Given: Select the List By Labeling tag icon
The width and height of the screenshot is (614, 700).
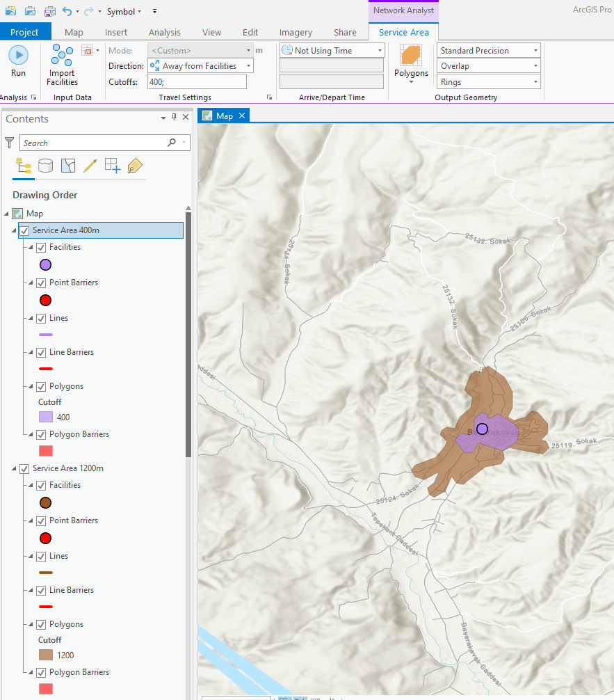Looking at the screenshot, I should pos(134,166).
